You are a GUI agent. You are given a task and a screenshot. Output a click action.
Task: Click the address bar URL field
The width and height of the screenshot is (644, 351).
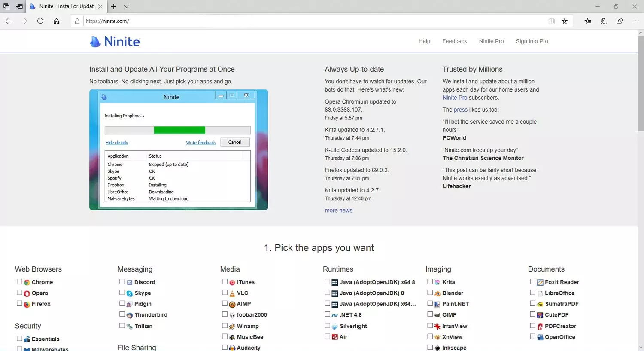(x=313, y=21)
